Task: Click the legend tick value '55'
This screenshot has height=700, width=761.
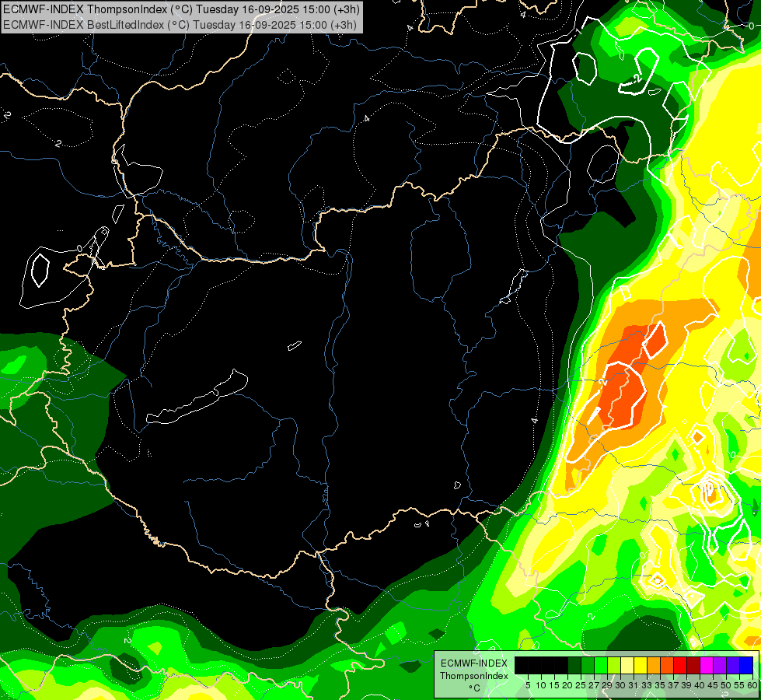Action: tap(740, 685)
